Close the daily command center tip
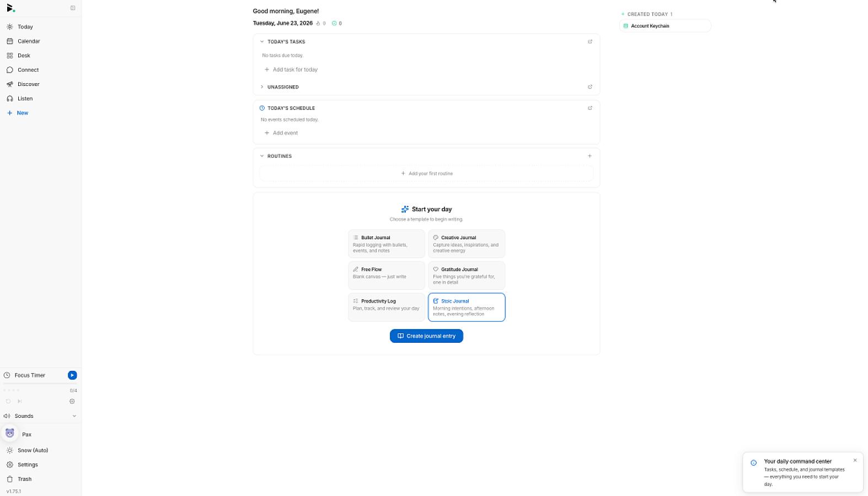 click(855, 460)
